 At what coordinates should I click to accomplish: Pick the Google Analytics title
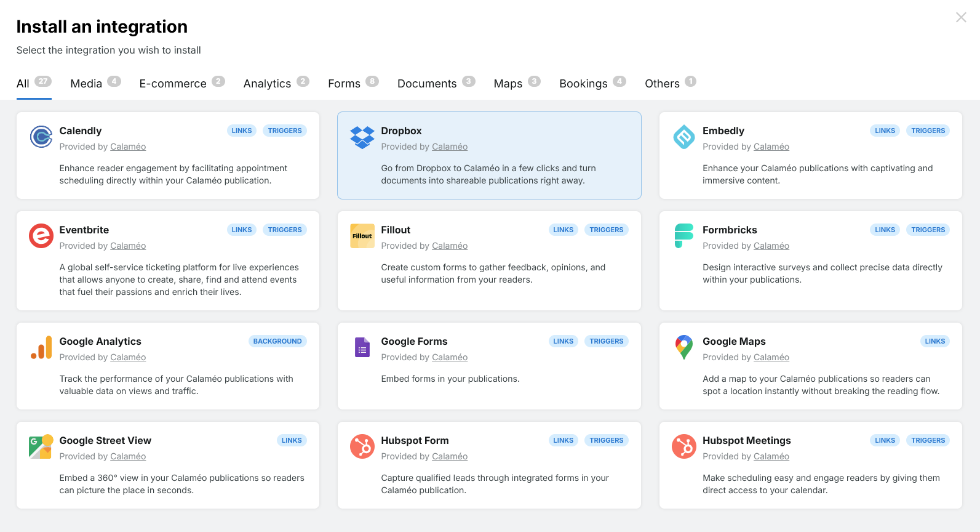click(x=100, y=341)
